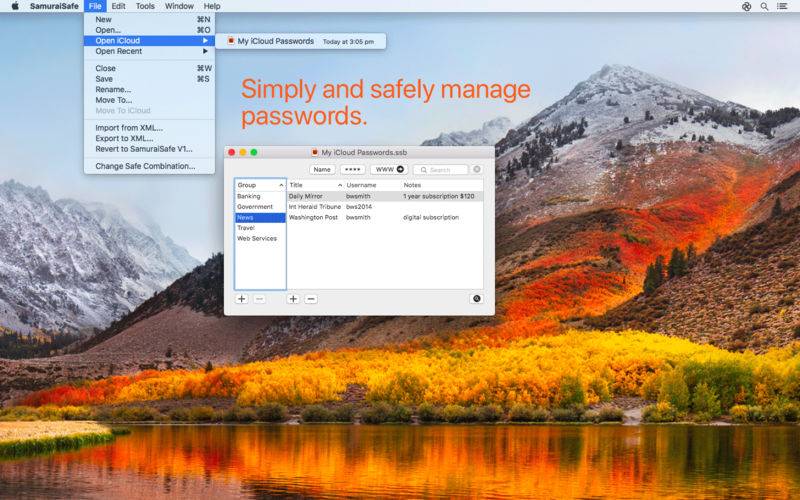Viewport: 800px width, 500px height.
Task: Click username bws2014
Action: click(359, 207)
